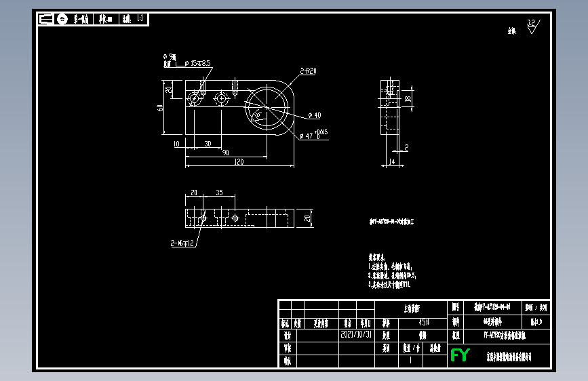Click the second counterbored hole in front view
The height and width of the screenshot is (381, 588).
pyautogui.click(x=221, y=98)
